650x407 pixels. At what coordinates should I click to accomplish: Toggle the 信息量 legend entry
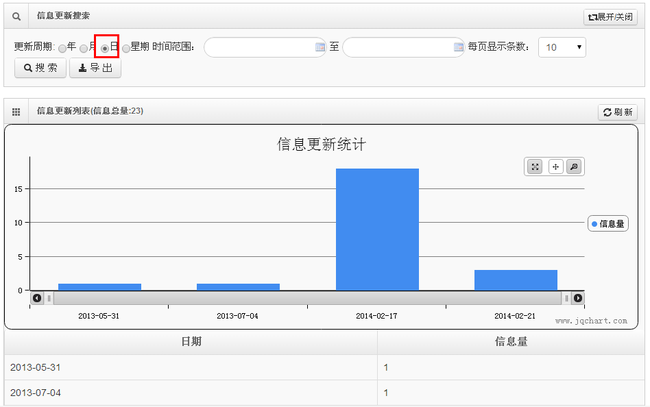[608, 224]
